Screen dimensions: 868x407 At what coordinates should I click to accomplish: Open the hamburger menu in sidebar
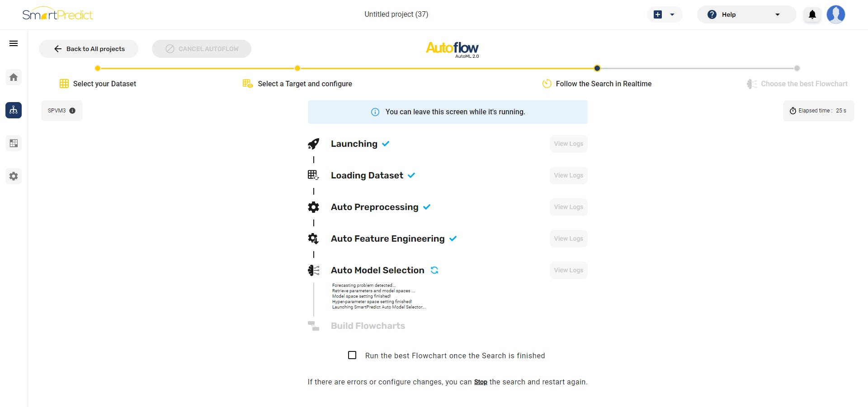(14, 43)
